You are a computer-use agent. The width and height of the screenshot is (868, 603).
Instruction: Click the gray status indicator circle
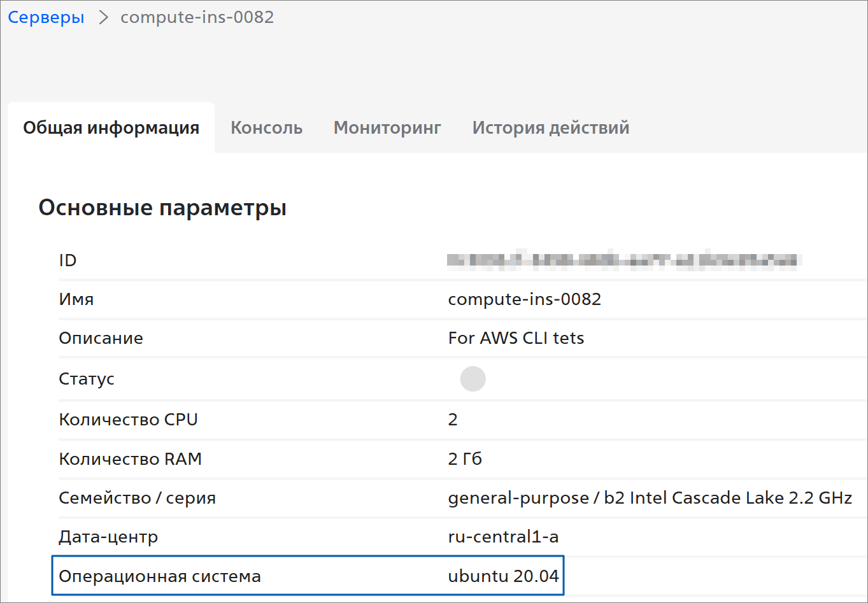[x=473, y=379]
